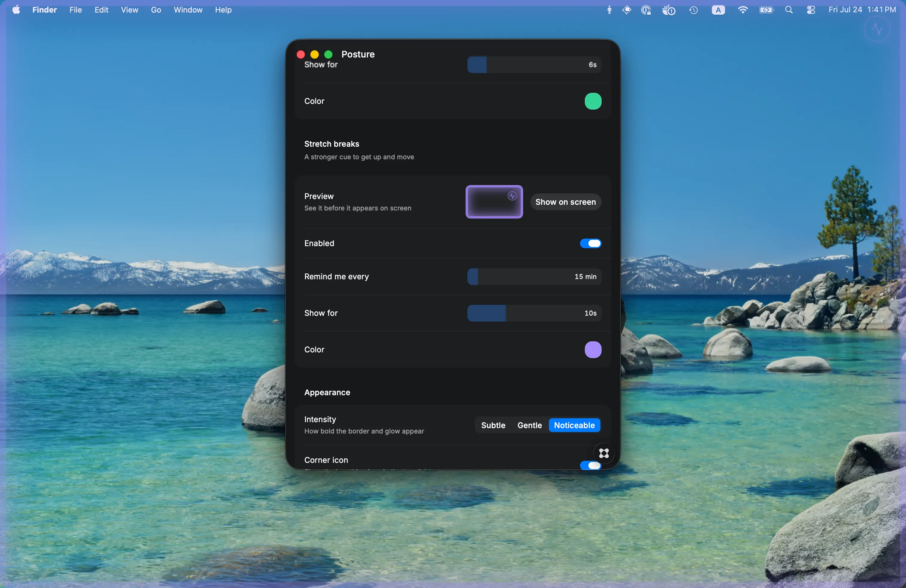Click the stretch break preview thumbnail
The image size is (906, 588).
[494, 202]
